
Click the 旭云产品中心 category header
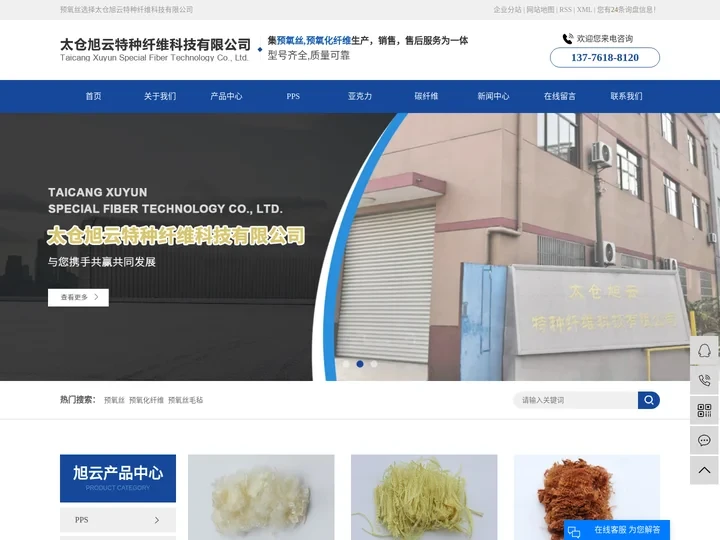(x=118, y=478)
